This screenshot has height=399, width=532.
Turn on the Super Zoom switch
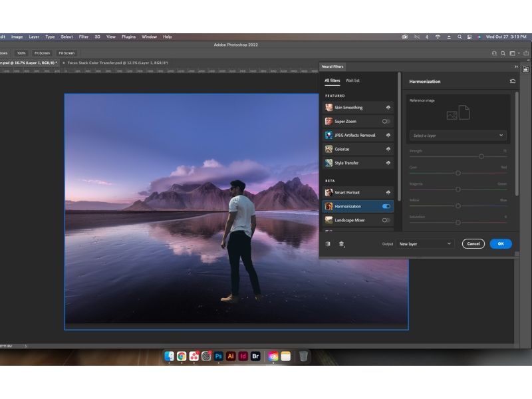click(x=384, y=121)
